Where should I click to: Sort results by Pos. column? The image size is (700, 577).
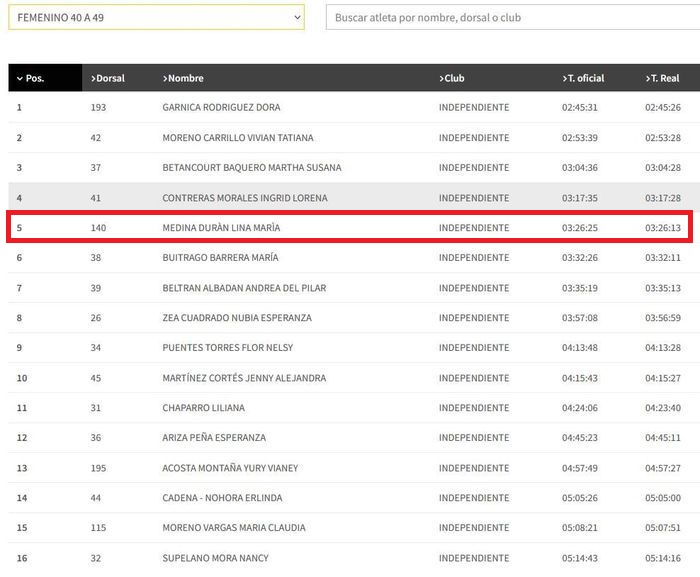[x=45, y=78]
